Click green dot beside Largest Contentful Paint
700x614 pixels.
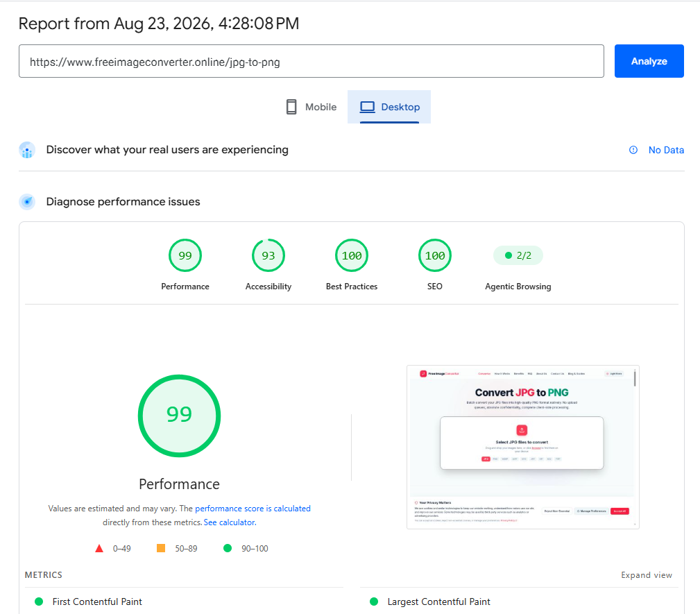click(374, 602)
